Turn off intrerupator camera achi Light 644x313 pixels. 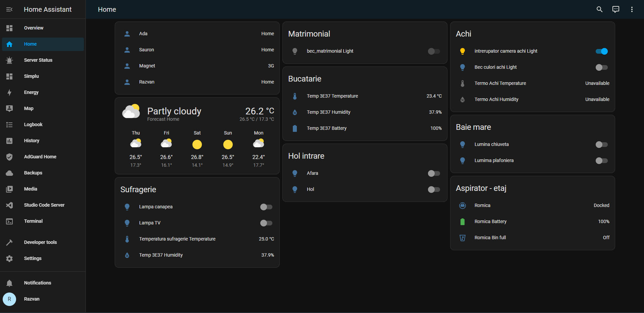pyautogui.click(x=601, y=51)
